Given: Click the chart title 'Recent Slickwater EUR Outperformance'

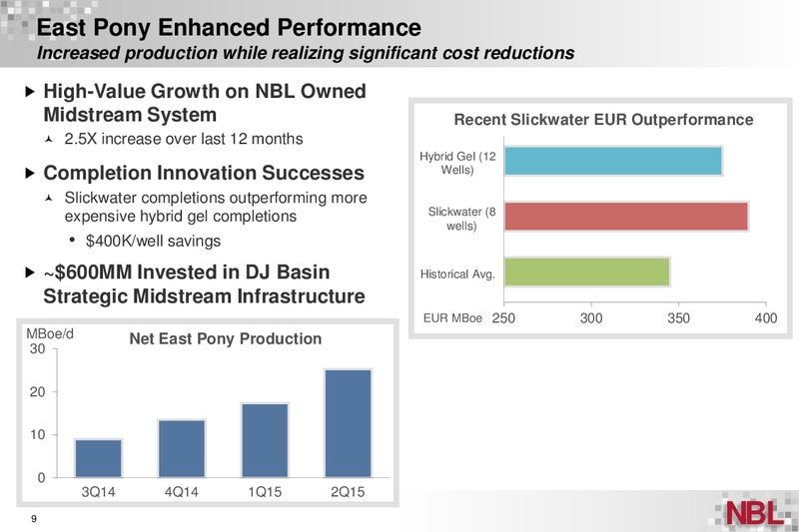Looking at the screenshot, I should tap(604, 120).
